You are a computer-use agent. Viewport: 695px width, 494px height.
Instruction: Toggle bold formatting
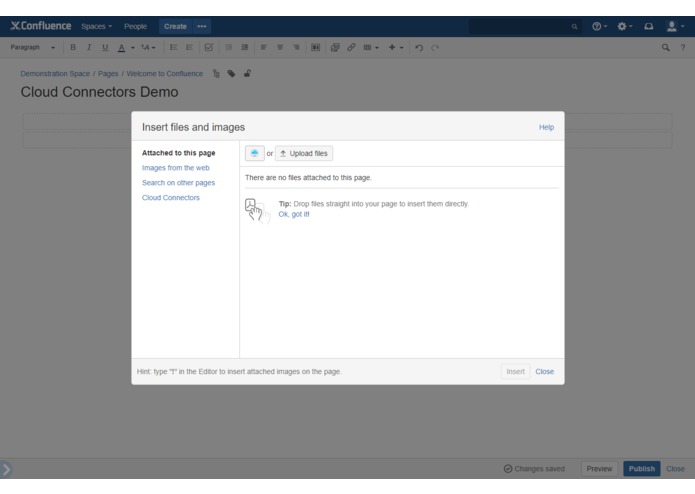pyautogui.click(x=73, y=47)
